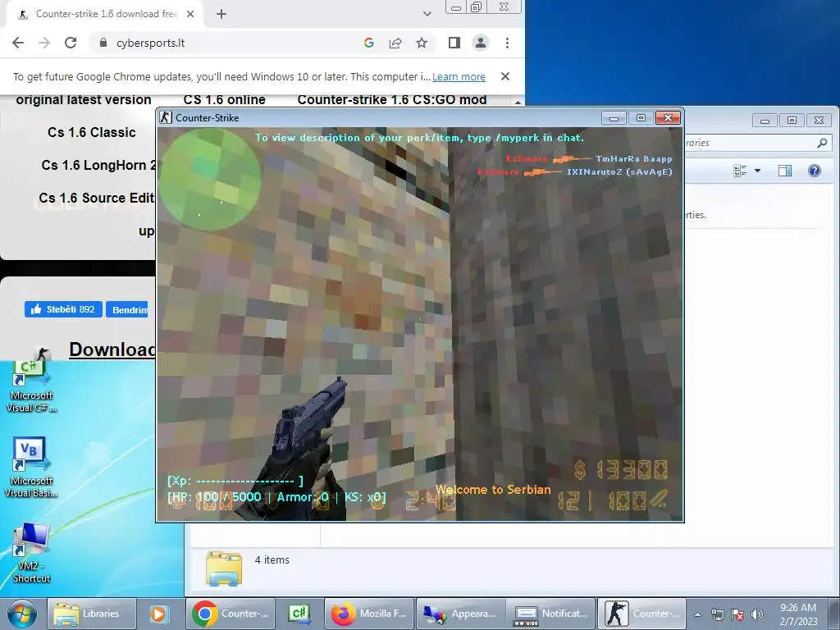The width and height of the screenshot is (840, 630).
Task: Click the page scrollbar up arrow in Chrome
Action: click(518, 102)
